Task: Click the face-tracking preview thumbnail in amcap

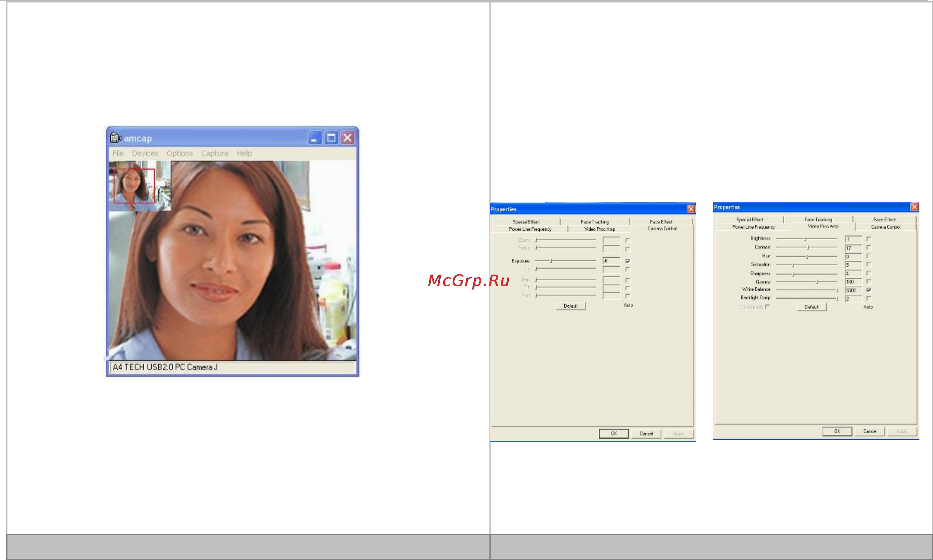Action: coord(140,186)
